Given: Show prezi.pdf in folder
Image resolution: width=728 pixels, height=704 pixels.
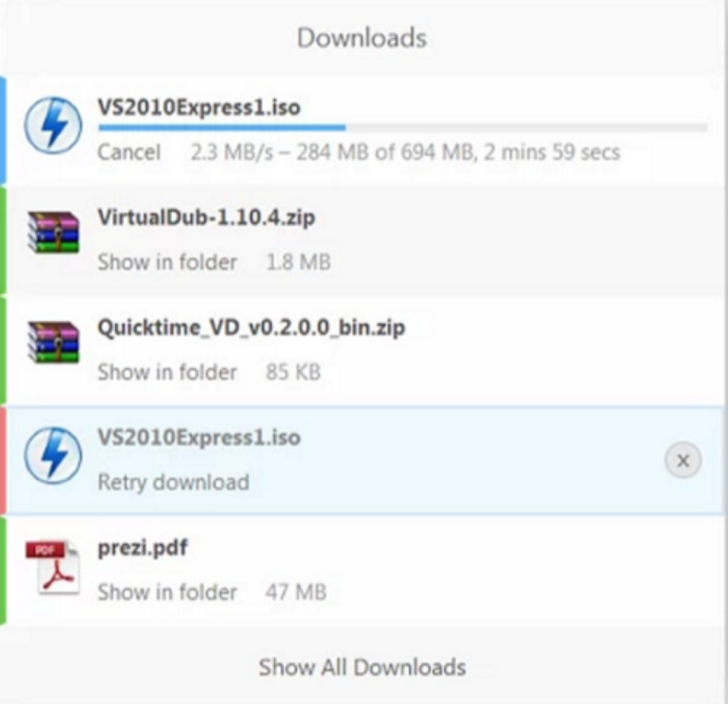Looking at the screenshot, I should [x=167, y=592].
